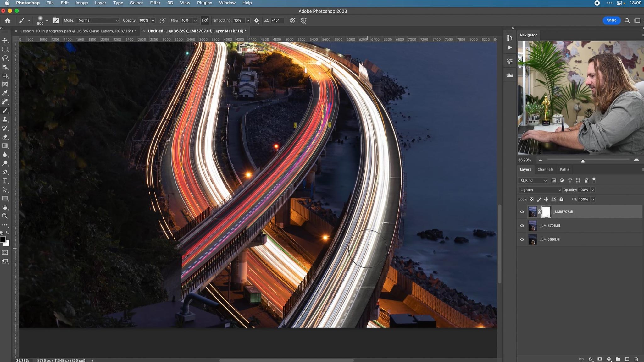Viewport: 644px width, 362px height.
Task: Hide the _LMI8705.tif layer
Action: pos(522,225)
